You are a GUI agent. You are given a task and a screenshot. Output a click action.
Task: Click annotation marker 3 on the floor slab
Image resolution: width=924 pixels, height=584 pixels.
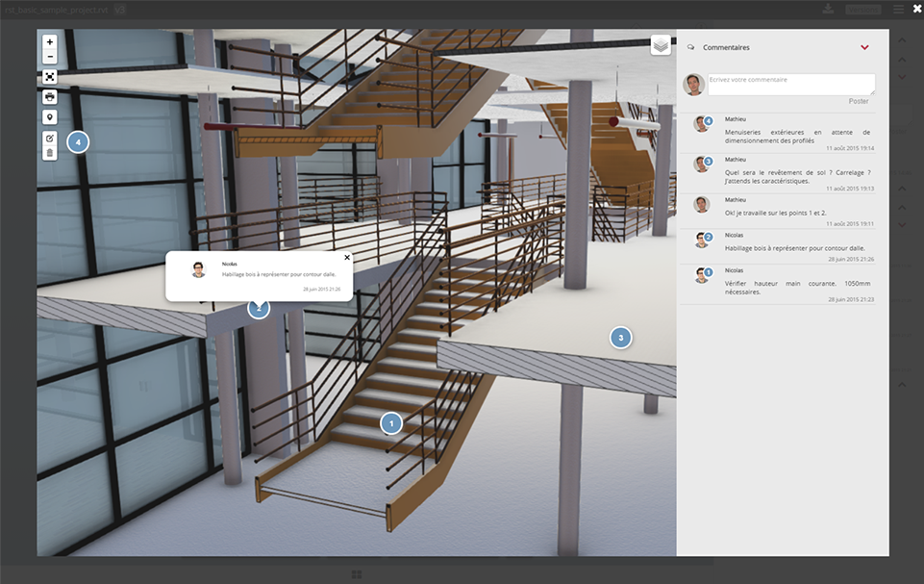click(x=620, y=338)
